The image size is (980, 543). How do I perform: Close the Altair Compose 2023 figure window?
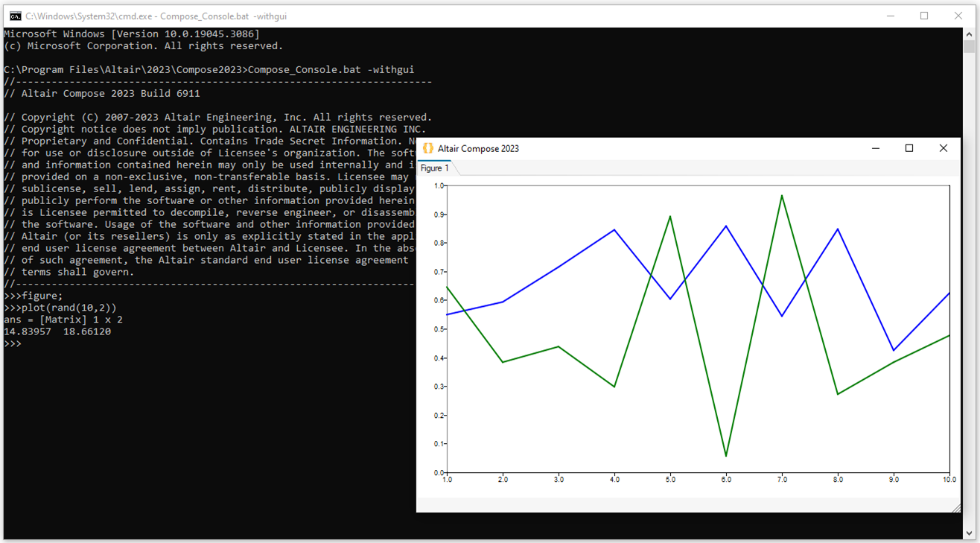click(x=944, y=148)
